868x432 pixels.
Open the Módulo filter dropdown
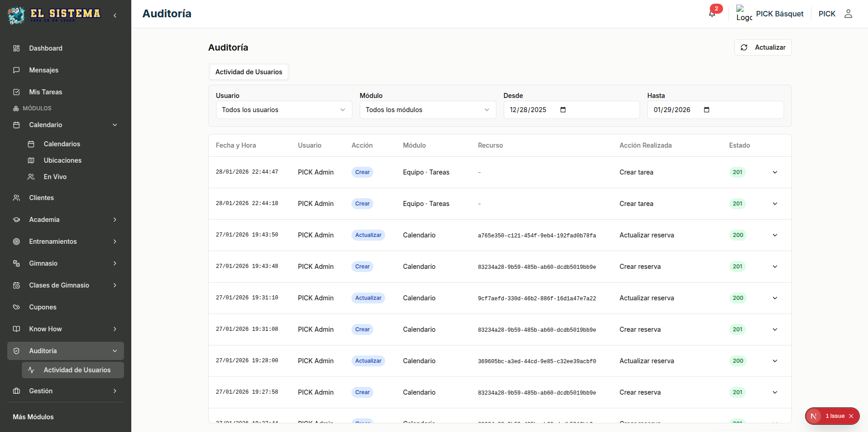pos(427,110)
